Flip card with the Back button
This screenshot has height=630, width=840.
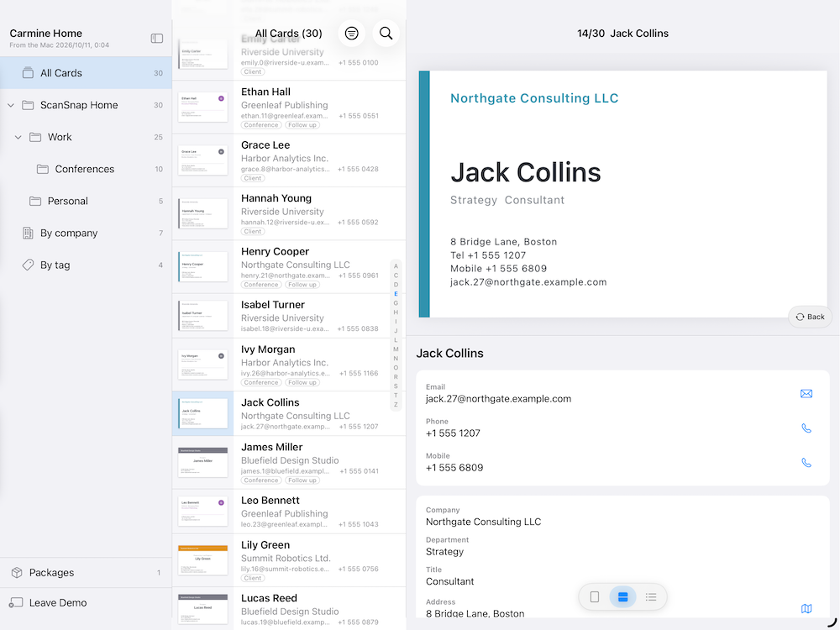810,317
